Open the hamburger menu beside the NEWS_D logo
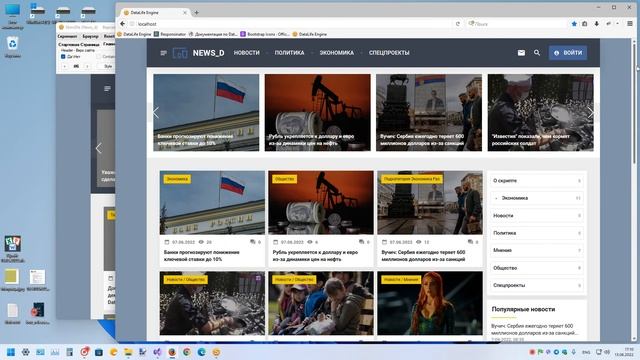Viewport: 640px width, 360px height. click(x=164, y=53)
